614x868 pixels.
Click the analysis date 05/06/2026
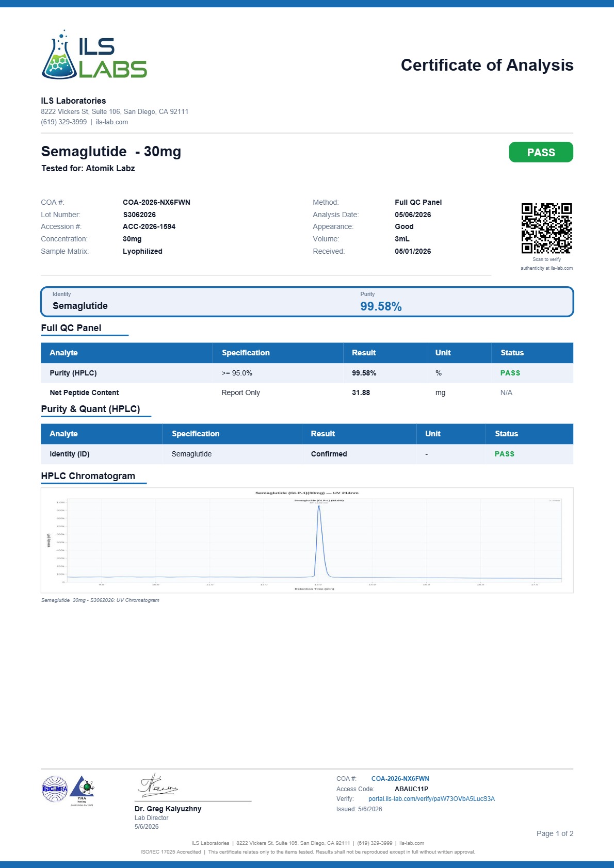coord(413,215)
